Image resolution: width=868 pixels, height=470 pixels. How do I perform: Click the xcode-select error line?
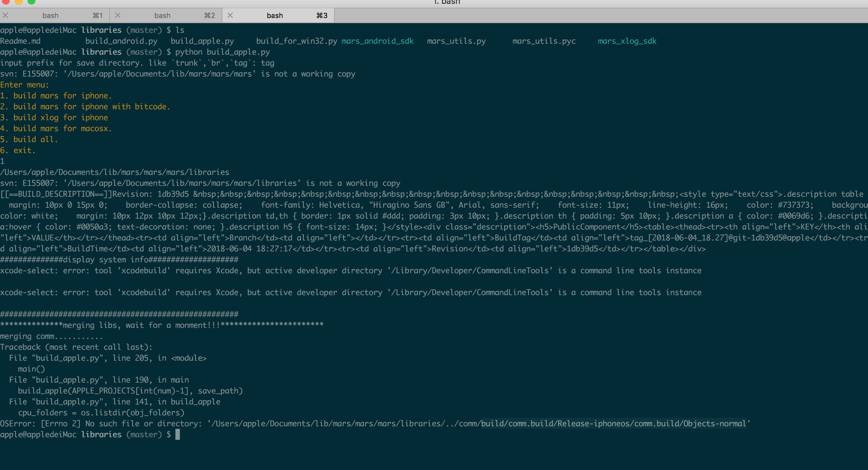(350, 270)
